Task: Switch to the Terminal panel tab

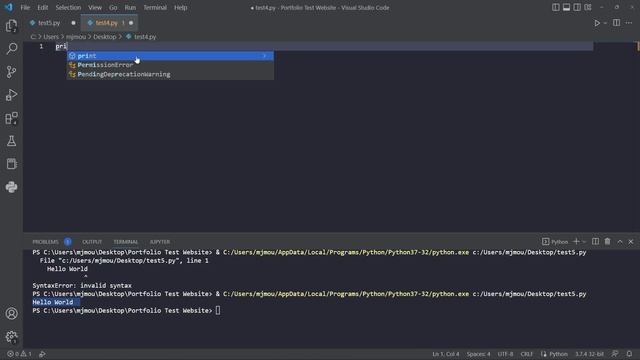Action: click(x=126, y=242)
